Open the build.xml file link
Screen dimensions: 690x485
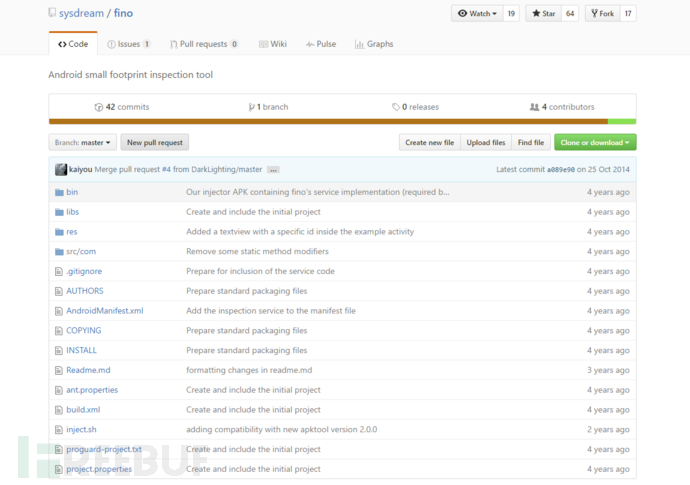pyautogui.click(x=83, y=410)
